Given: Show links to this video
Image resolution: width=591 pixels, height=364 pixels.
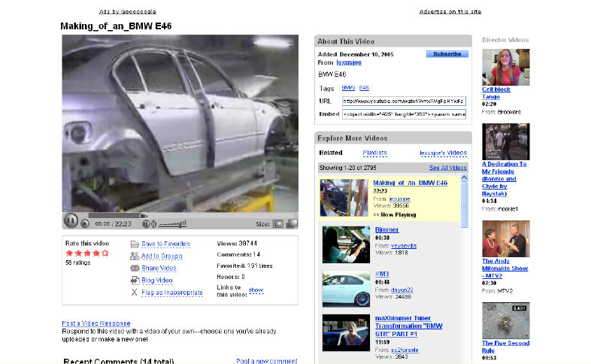Looking at the screenshot, I should pos(256,290).
